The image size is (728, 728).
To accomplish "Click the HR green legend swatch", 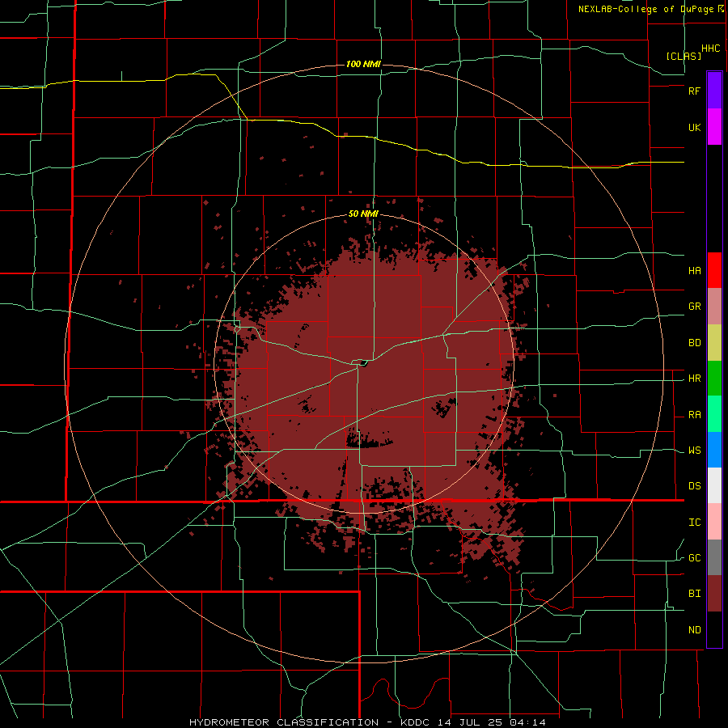I will tap(714, 379).
